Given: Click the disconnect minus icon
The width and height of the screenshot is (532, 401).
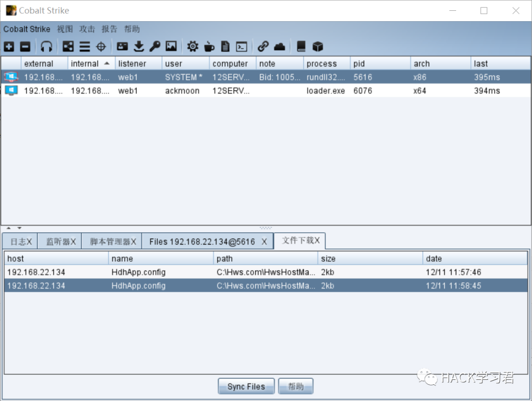Looking at the screenshot, I should [x=25, y=46].
